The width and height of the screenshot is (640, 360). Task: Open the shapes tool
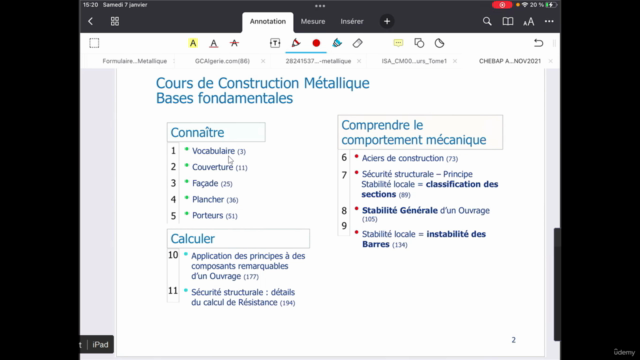(419, 43)
